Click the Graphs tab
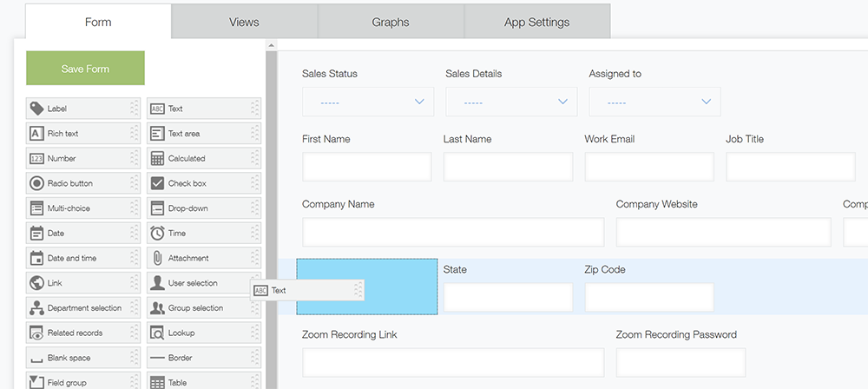Screen dimensions: 868x389 click(x=391, y=22)
